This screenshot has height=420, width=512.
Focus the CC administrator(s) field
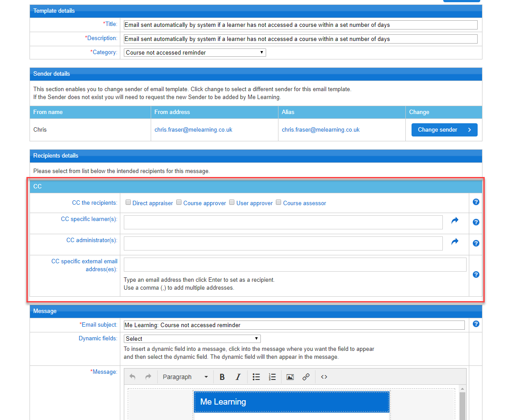point(283,243)
